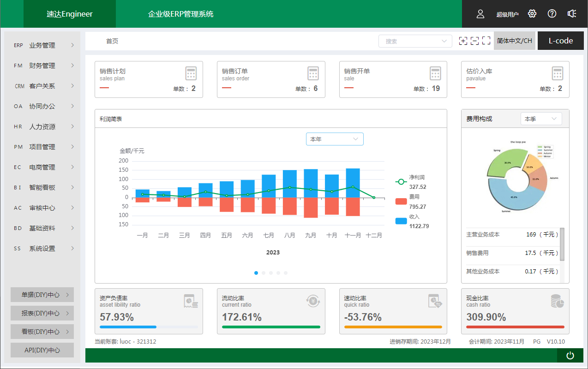Enter fullscreen with the empty frame icon

click(x=486, y=41)
